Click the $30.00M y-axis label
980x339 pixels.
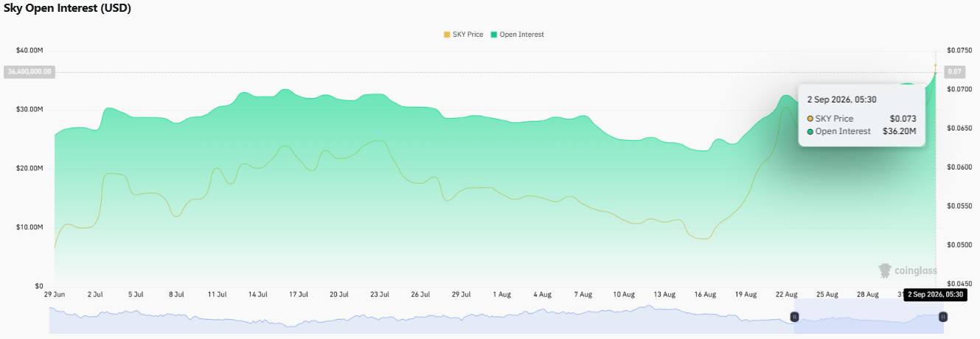coord(30,109)
